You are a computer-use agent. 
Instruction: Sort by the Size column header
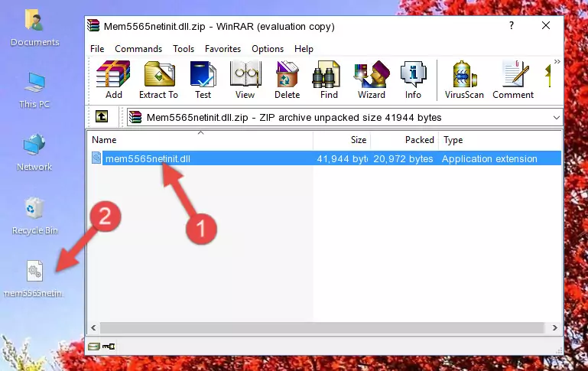(342, 140)
